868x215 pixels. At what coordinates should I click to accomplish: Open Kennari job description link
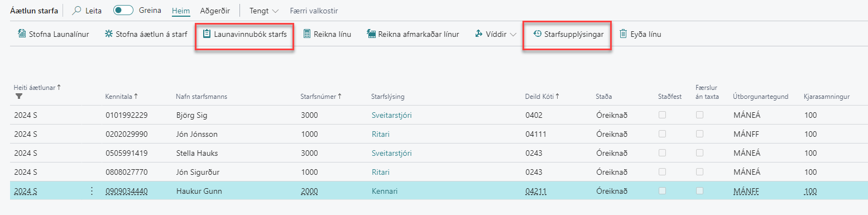coord(385,191)
